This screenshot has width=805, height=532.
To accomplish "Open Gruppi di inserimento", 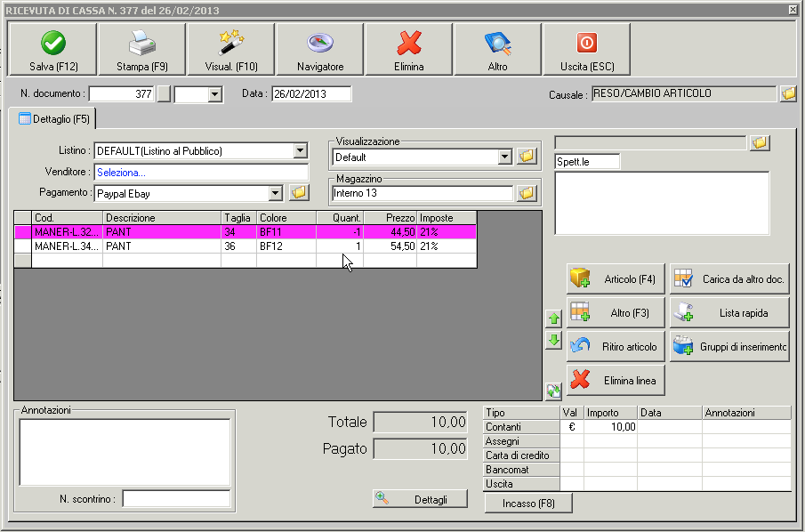I will pos(729,347).
